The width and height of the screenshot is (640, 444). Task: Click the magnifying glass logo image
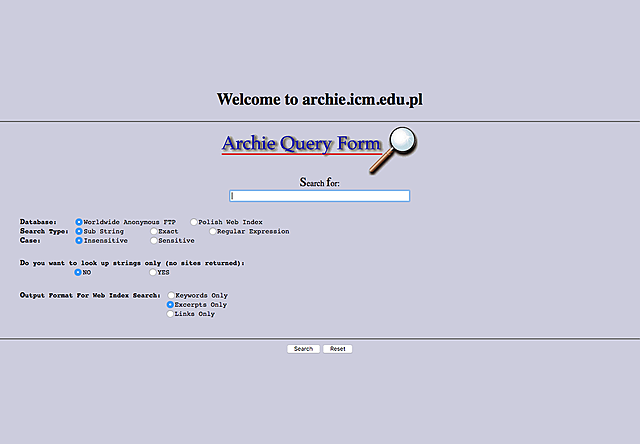[x=393, y=150]
